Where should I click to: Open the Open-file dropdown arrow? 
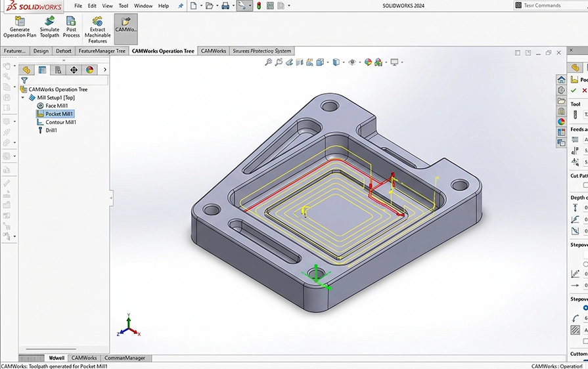click(x=217, y=6)
